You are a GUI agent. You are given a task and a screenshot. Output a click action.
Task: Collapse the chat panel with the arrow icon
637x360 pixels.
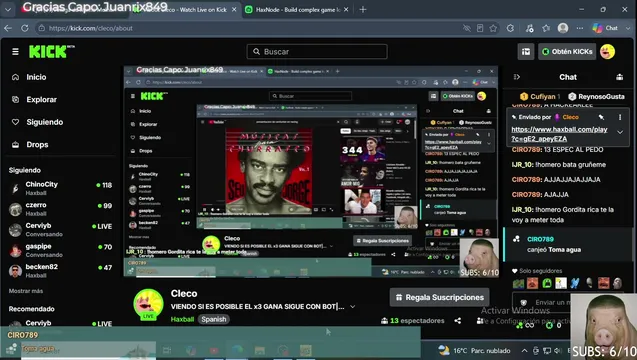[x=517, y=77]
